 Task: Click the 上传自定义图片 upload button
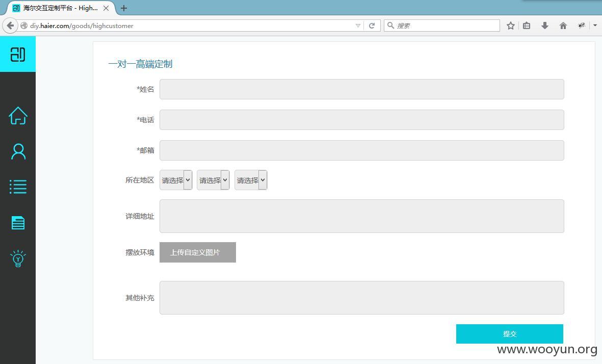click(198, 252)
